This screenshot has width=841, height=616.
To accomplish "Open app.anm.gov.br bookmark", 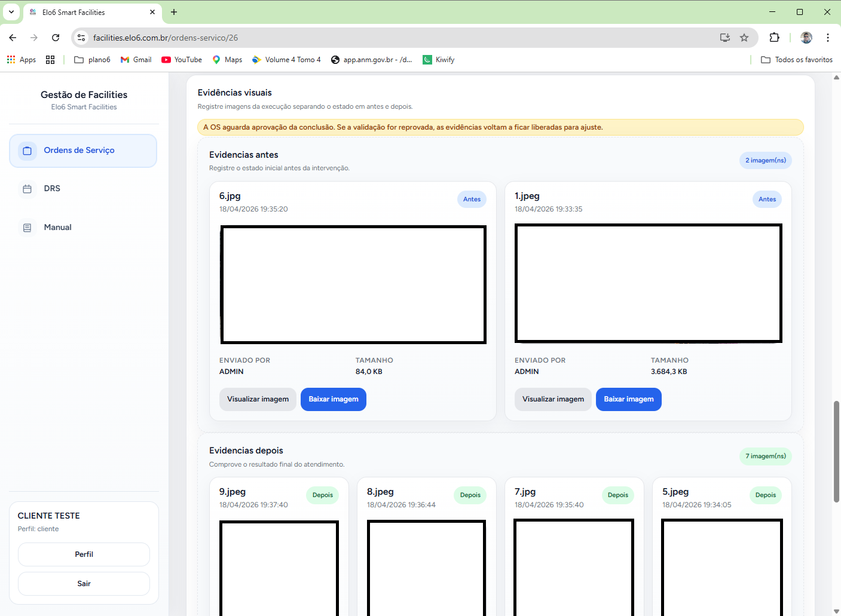I will (x=371, y=60).
